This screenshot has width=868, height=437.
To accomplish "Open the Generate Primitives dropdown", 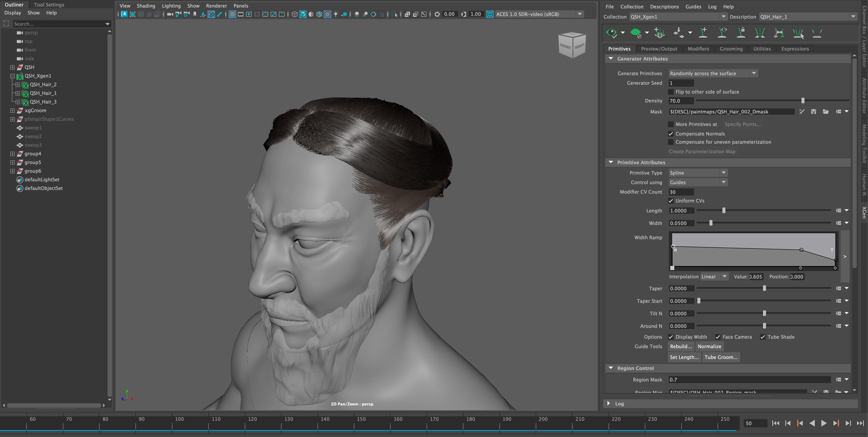I will [x=754, y=73].
